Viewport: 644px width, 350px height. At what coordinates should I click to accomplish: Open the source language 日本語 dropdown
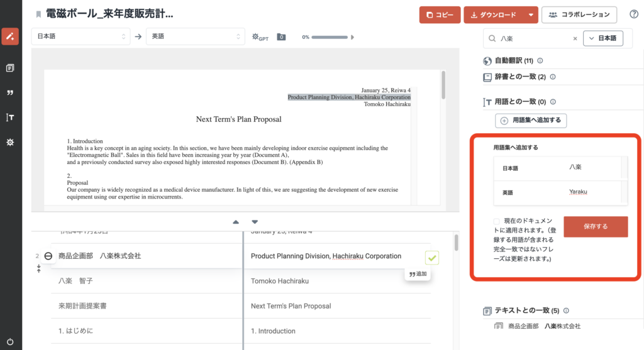click(80, 36)
